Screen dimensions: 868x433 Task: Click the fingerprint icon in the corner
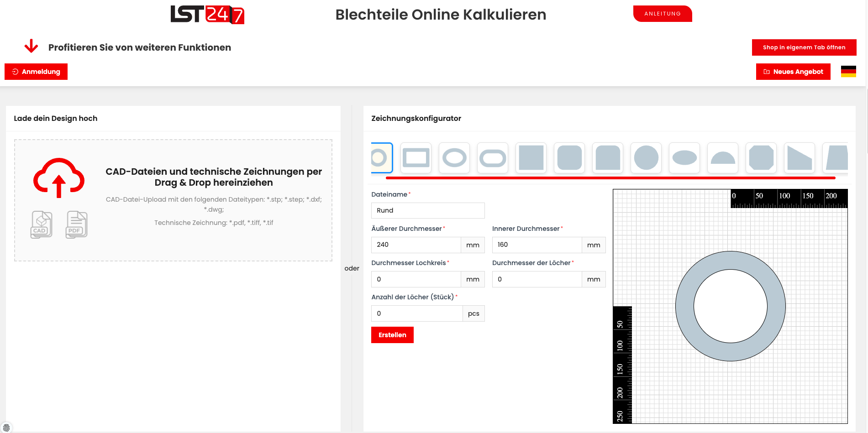tap(6, 428)
